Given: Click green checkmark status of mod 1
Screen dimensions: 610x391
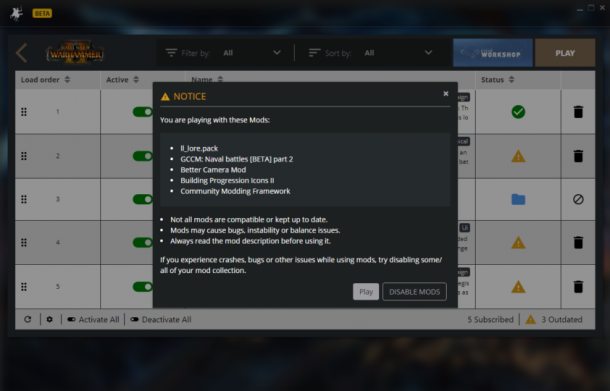Looking at the screenshot, I should click(x=518, y=112).
